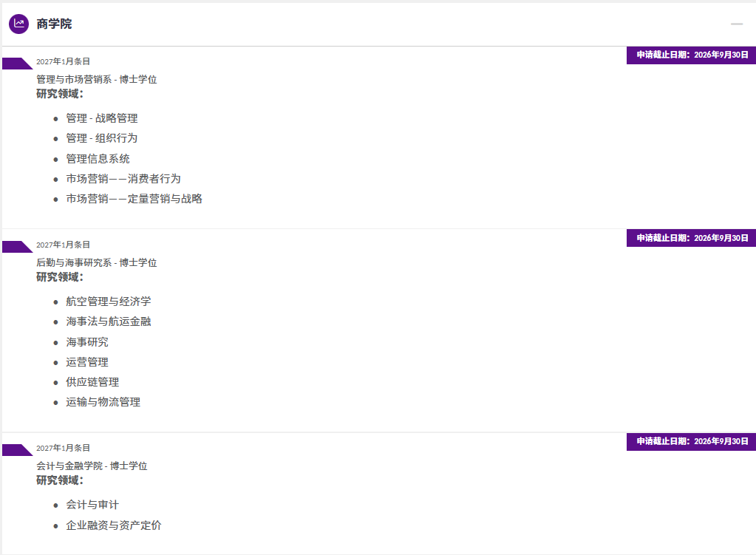The width and height of the screenshot is (756, 555).
Task: Click purple flag marker beside 后勤与海事研究系
Action: [x=16, y=247]
